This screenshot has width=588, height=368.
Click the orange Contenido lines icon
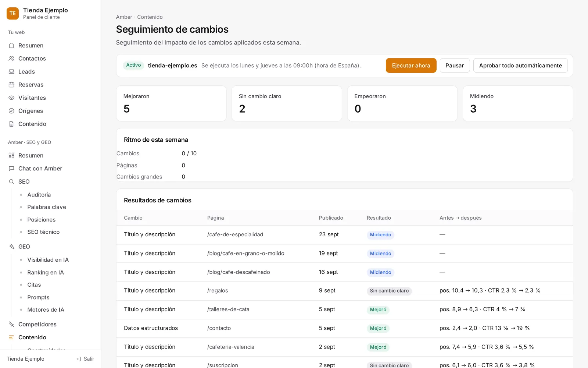(11, 337)
